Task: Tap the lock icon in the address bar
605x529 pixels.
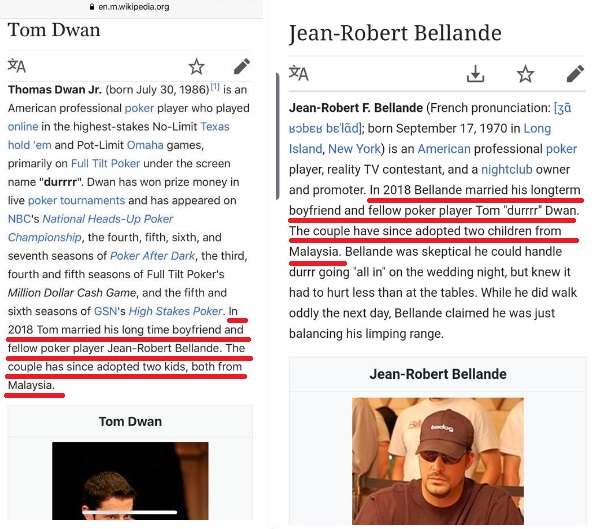Action: coord(92,7)
